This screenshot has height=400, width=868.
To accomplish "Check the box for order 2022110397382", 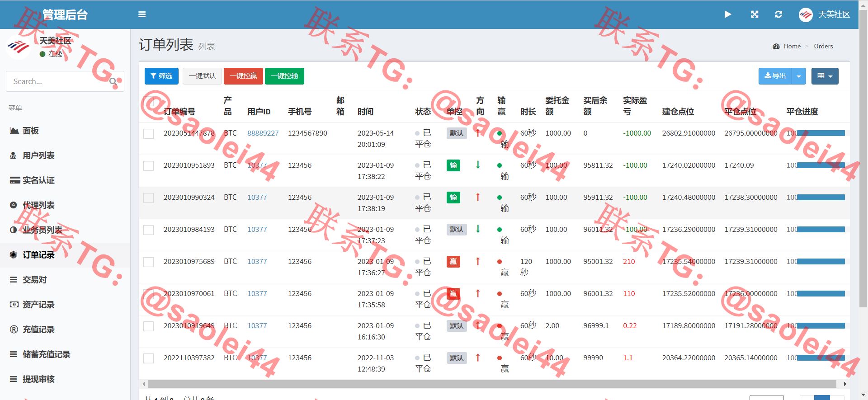I will point(148,358).
